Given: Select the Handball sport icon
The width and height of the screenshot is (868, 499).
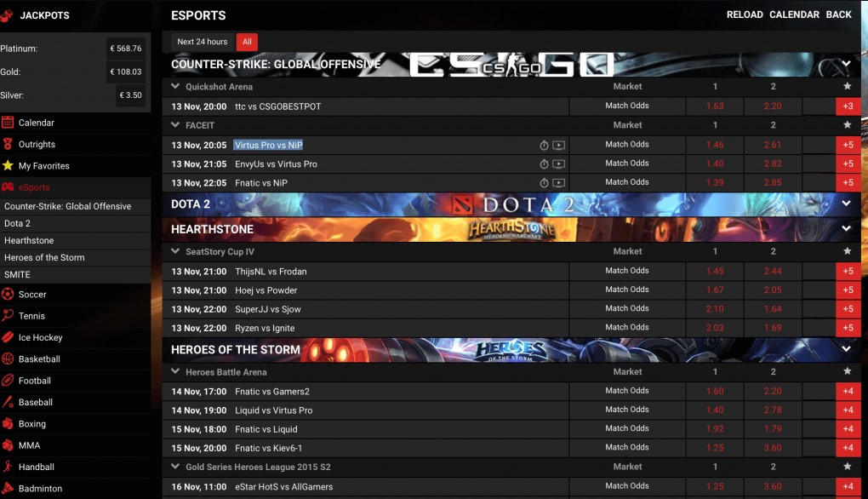Looking at the screenshot, I should (x=8, y=467).
